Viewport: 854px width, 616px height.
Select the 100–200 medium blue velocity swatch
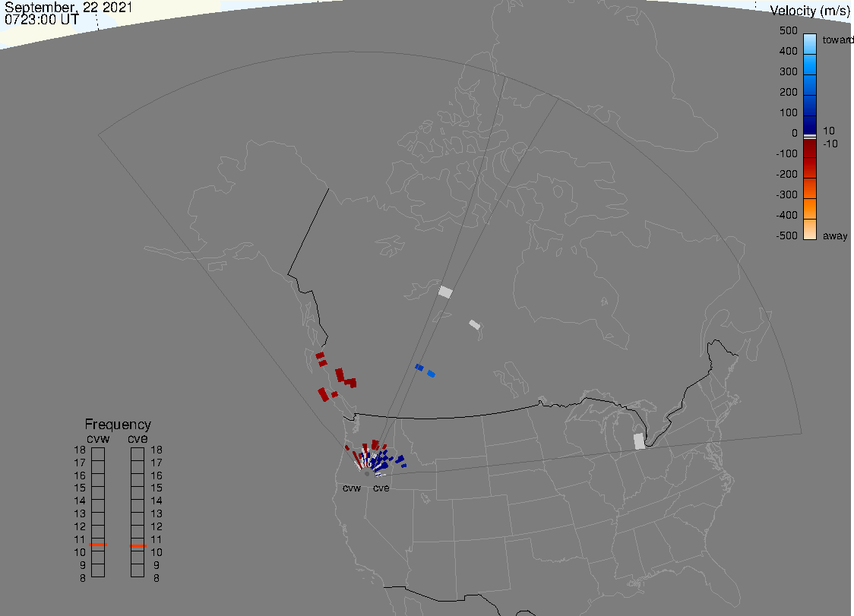810,106
